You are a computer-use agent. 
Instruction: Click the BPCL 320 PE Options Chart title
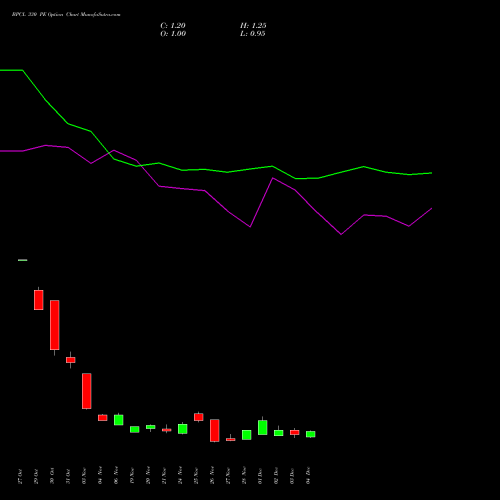tap(66, 15)
